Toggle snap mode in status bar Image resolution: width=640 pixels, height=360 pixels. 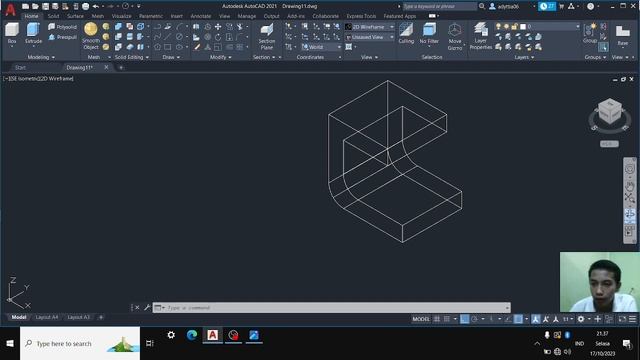coord(447,319)
